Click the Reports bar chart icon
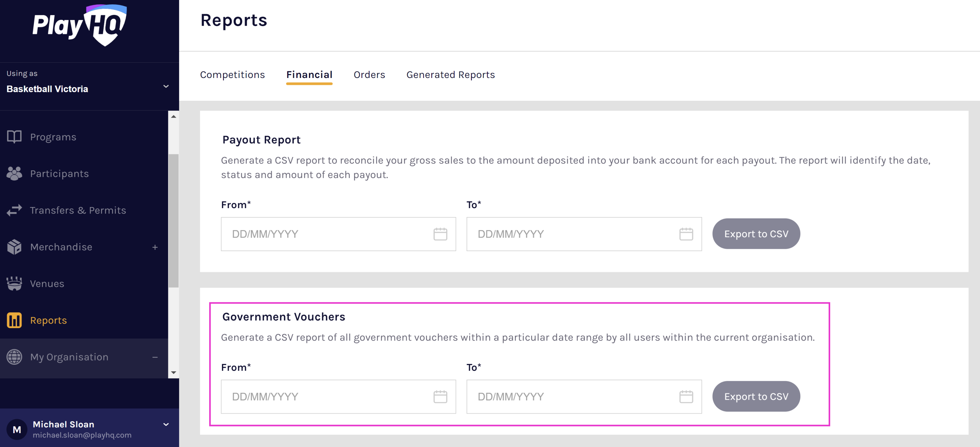The width and height of the screenshot is (980, 447). [15, 320]
